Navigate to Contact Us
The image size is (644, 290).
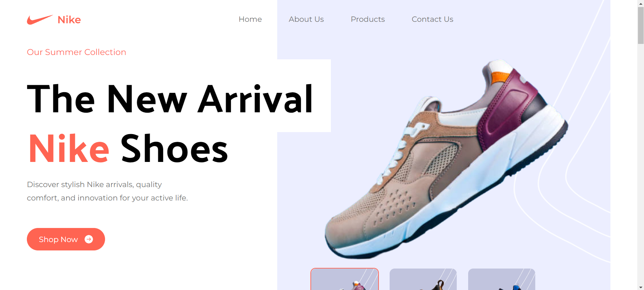pos(432,19)
